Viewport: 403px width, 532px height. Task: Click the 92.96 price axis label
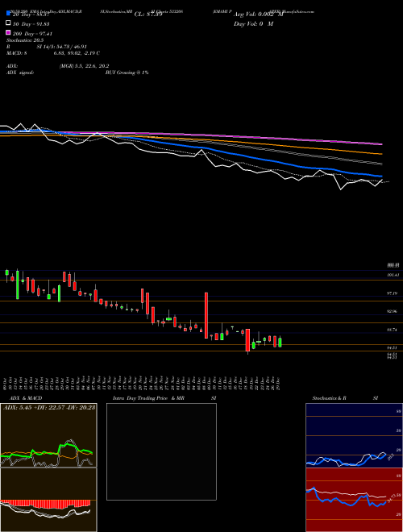[x=393, y=311]
